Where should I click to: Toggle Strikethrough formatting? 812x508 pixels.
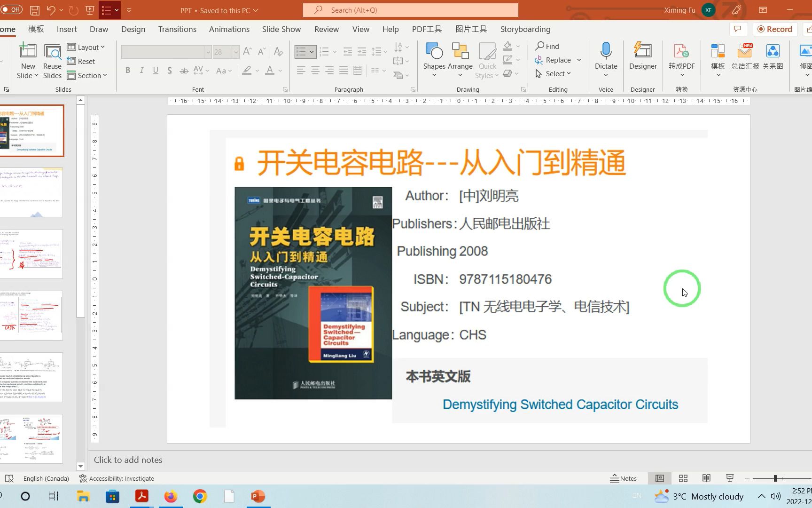click(184, 71)
